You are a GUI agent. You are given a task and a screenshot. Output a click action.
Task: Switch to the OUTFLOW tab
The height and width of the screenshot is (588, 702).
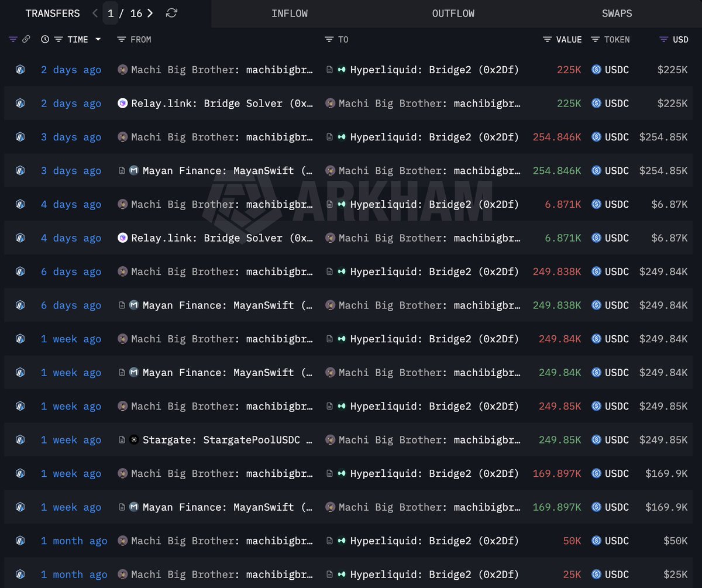coord(453,13)
